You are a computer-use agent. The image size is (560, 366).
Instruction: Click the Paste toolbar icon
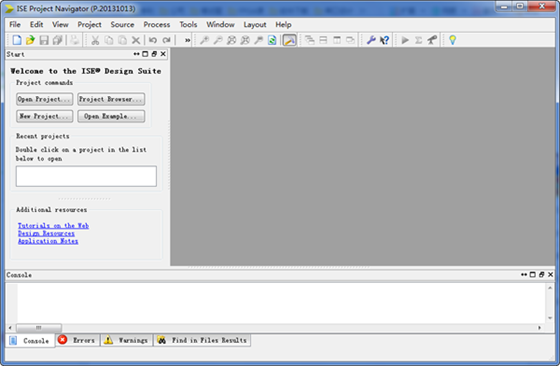click(122, 40)
